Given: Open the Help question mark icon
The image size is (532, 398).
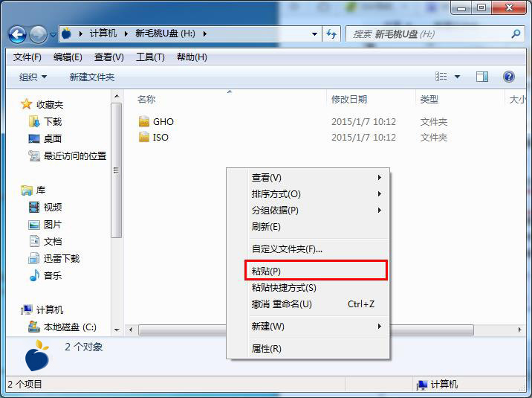Looking at the screenshot, I should pyautogui.click(x=508, y=77).
